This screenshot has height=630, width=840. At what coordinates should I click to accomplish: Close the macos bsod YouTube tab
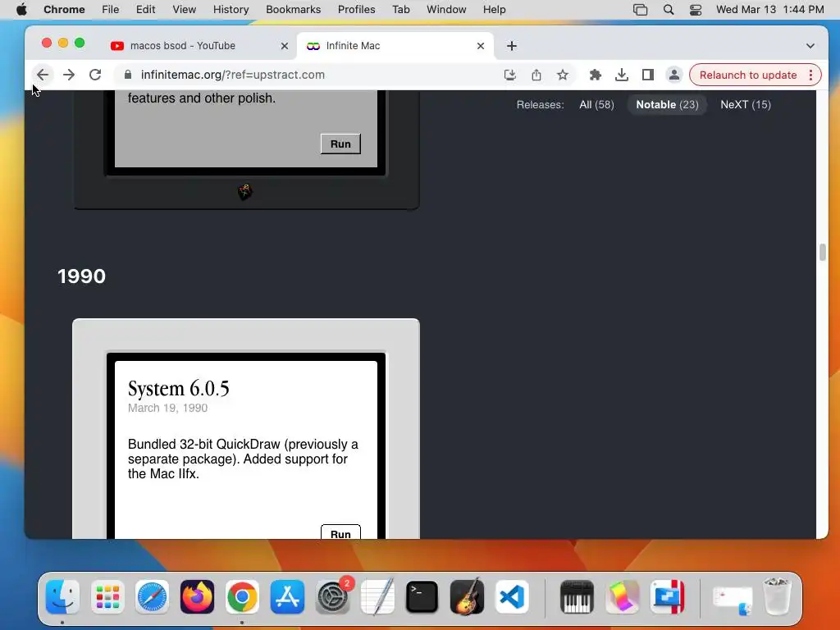tap(285, 46)
